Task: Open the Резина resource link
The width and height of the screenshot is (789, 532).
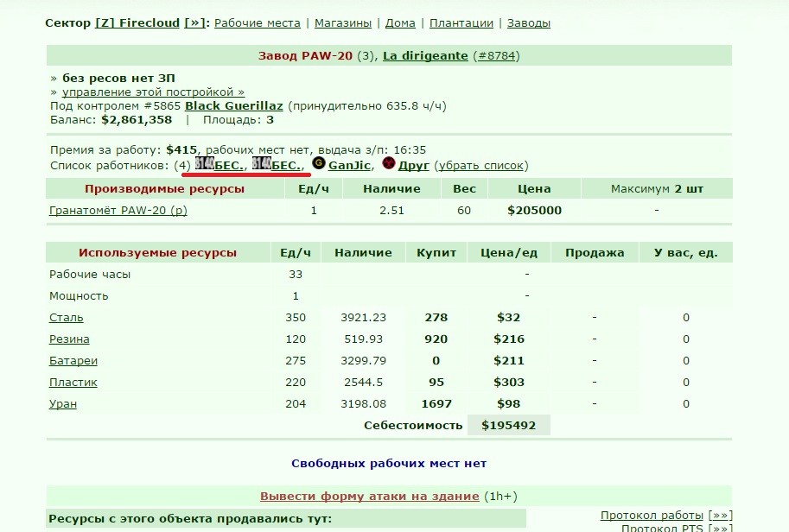Action: pos(69,339)
